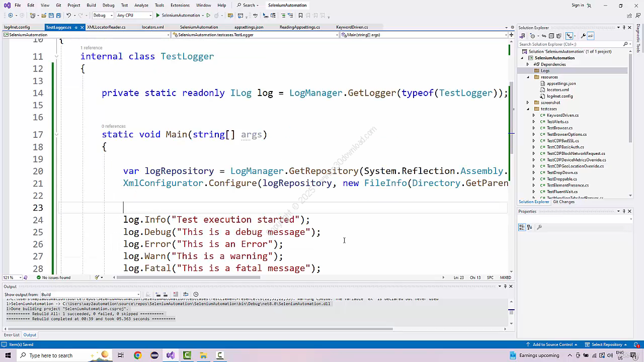
Task: Collapse the Main method code block
Action: coord(56,135)
